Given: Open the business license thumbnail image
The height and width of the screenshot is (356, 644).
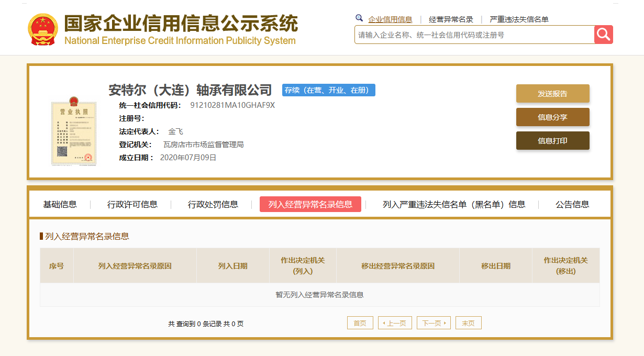Looking at the screenshot, I should [73, 131].
